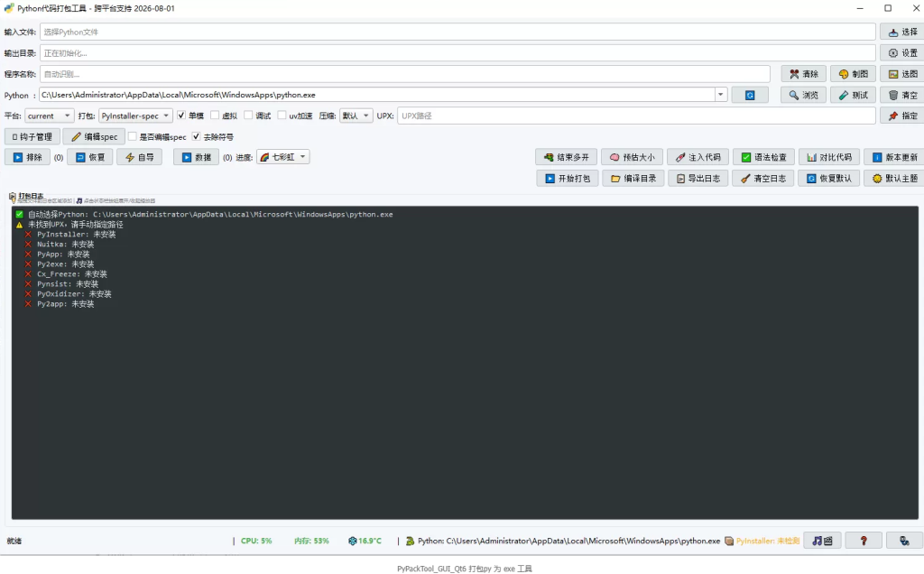Open 对比代码 compare code
The image size is (924, 574).
[x=829, y=157]
